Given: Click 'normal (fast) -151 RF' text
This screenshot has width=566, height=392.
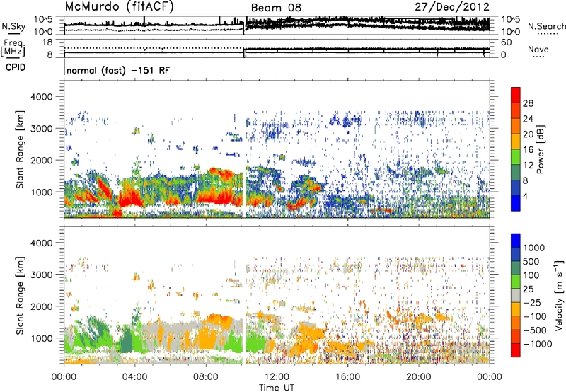Looking at the screenshot, I should [118, 70].
